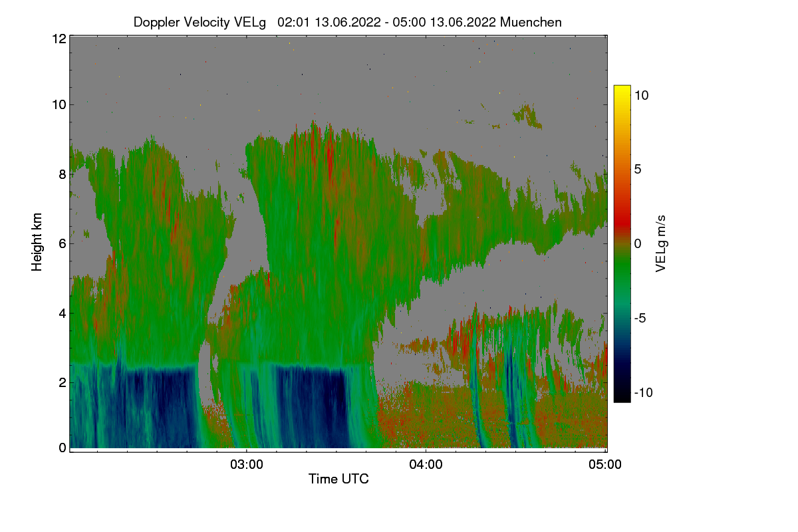Click the height axis tick label '4'

click(x=62, y=313)
